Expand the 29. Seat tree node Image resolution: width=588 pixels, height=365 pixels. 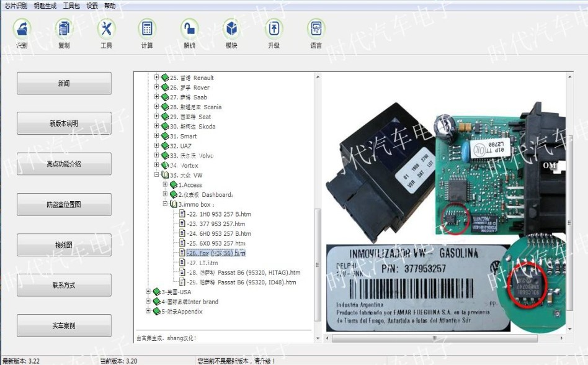pyautogui.click(x=157, y=116)
